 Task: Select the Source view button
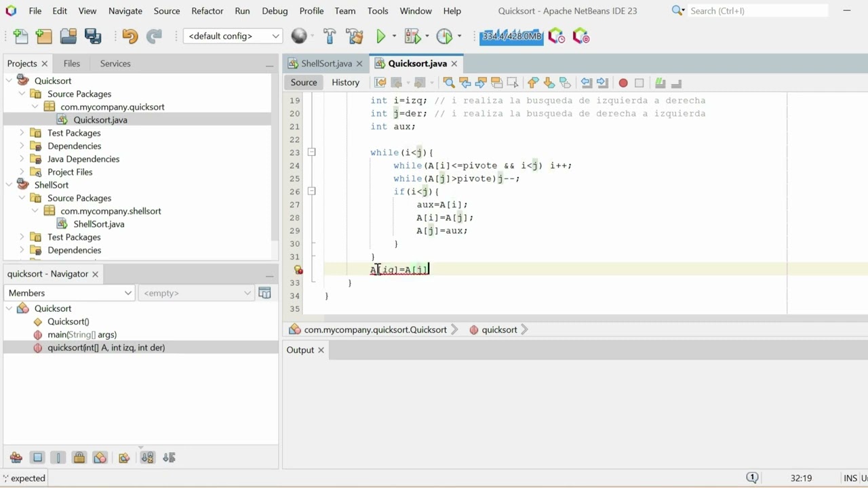coord(304,82)
